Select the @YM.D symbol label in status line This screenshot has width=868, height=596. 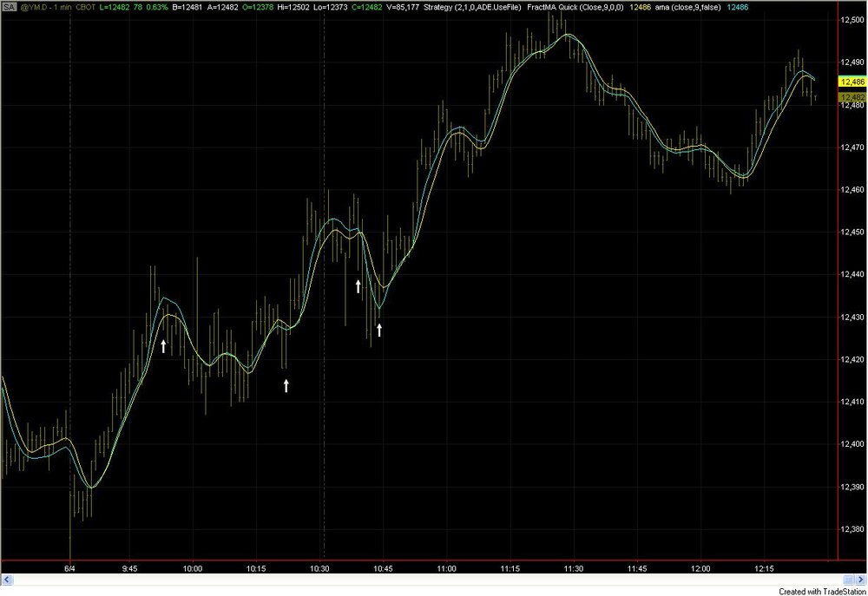(x=33, y=8)
